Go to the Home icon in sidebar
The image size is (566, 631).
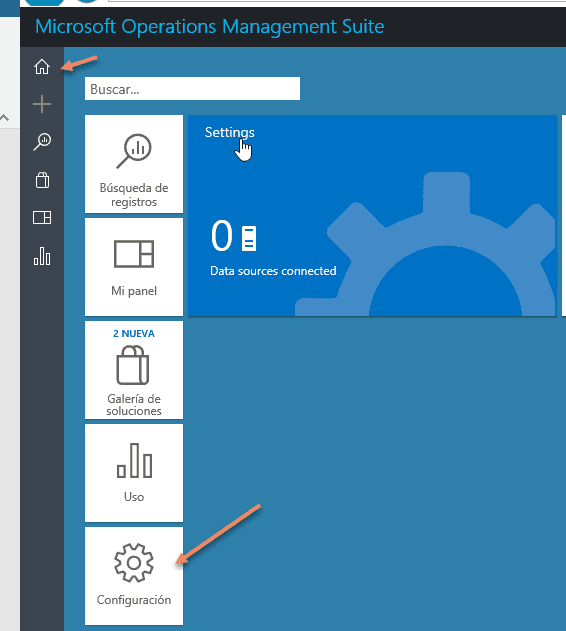[42, 67]
